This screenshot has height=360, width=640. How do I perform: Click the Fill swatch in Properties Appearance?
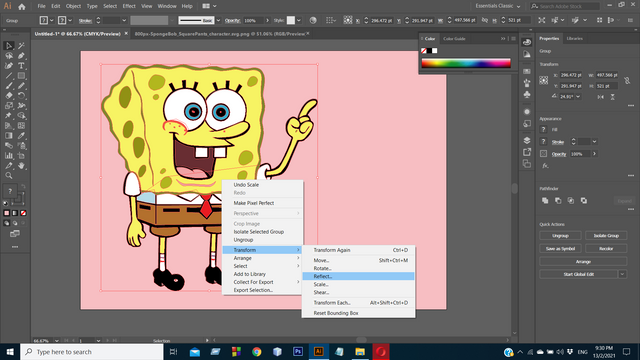click(543, 129)
